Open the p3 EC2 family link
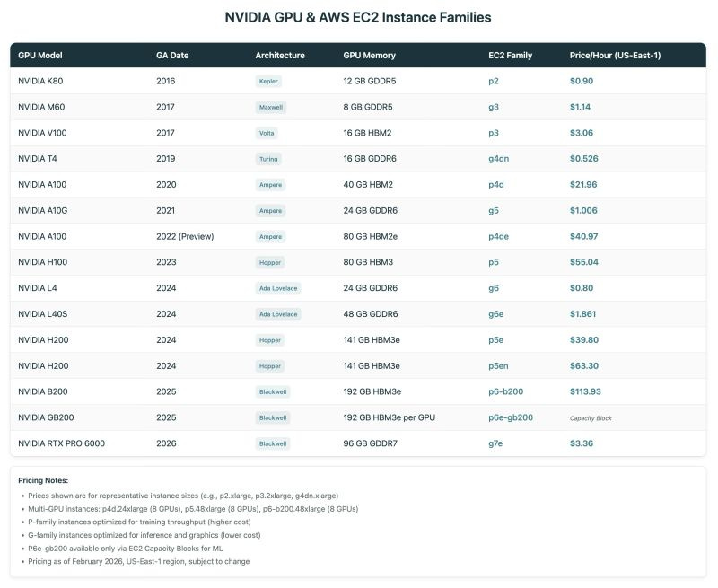Screen dimensions: 718x588 (x=493, y=133)
